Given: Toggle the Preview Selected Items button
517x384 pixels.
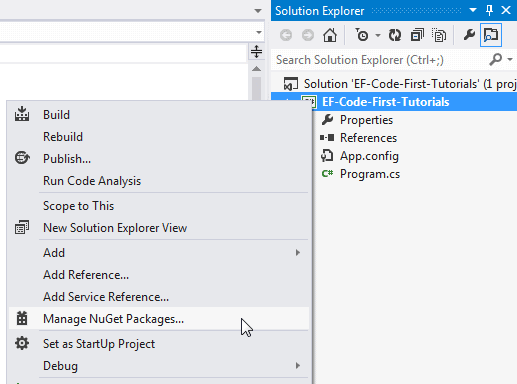Looking at the screenshot, I should (491, 35).
